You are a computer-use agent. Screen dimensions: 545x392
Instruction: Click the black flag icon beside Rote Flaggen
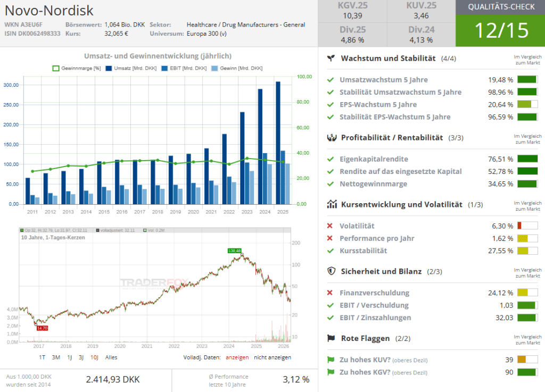tap(331, 338)
